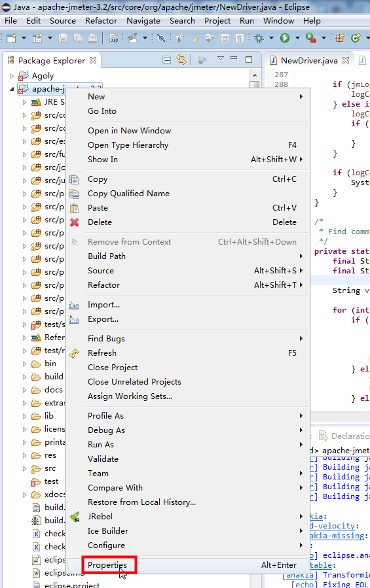Open the Project menu
The height and width of the screenshot is (588, 370).
coord(217,21)
